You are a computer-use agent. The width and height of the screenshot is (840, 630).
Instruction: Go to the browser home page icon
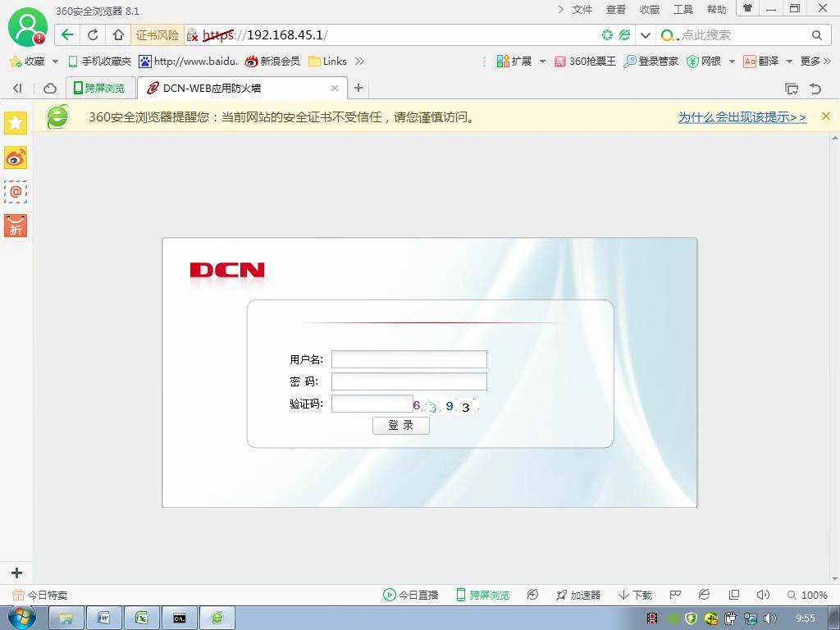tap(118, 34)
